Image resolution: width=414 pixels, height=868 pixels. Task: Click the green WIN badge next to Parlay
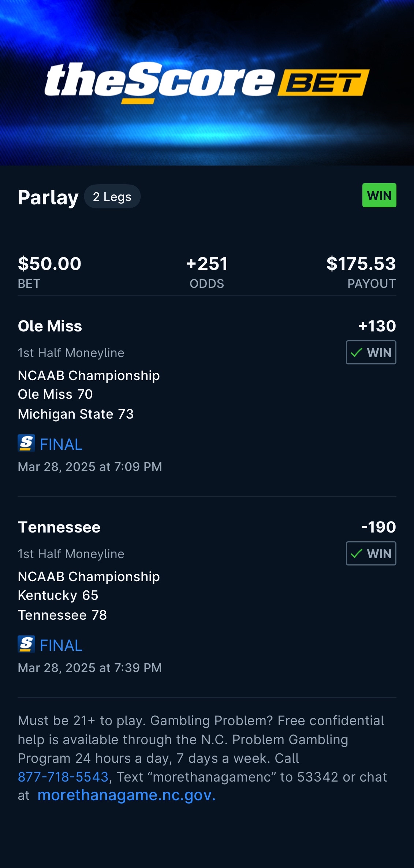(x=379, y=195)
